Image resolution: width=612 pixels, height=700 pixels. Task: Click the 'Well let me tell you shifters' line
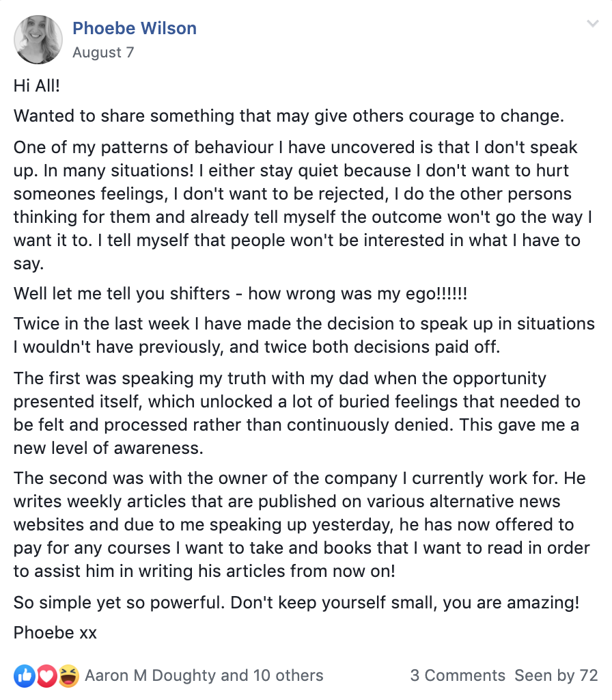[x=240, y=294]
